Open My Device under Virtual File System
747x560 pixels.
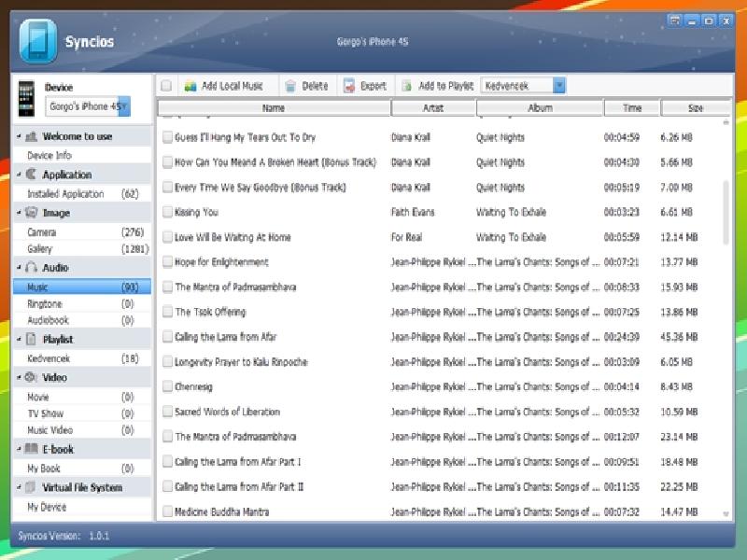82,507
